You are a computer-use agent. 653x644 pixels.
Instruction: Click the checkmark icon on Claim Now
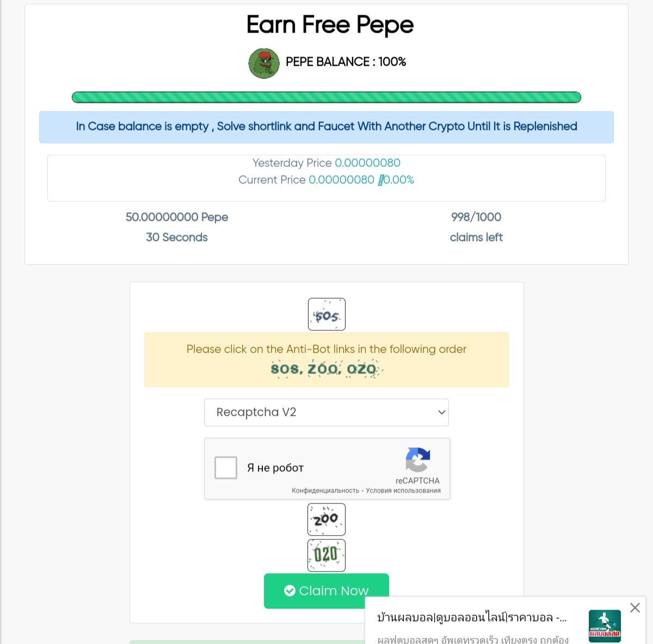click(x=290, y=591)
